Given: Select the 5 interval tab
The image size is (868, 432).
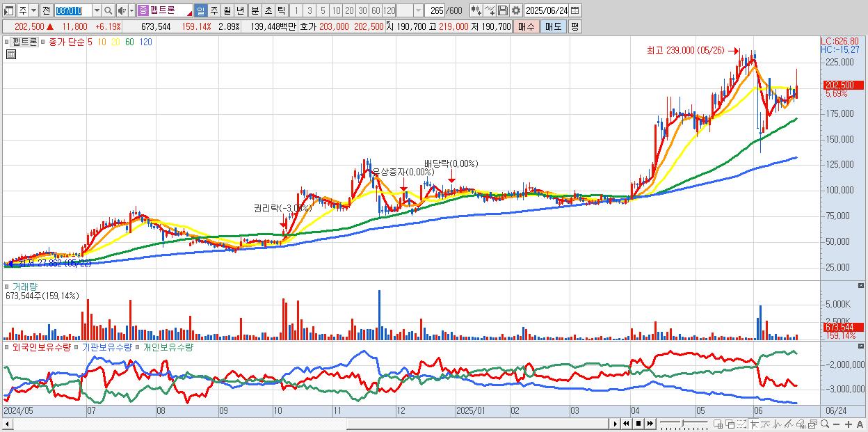Looking at the screenshot, I should pos(323,10).
